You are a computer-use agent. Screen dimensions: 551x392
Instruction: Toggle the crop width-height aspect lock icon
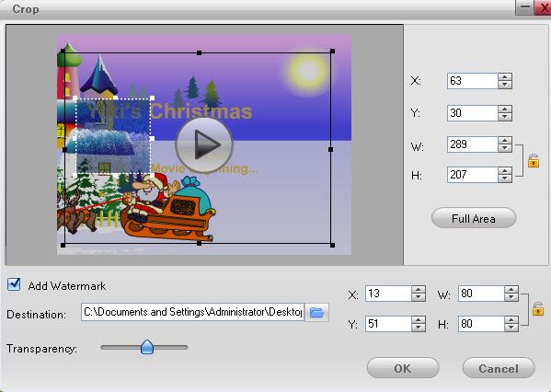(x=534, y=161)
